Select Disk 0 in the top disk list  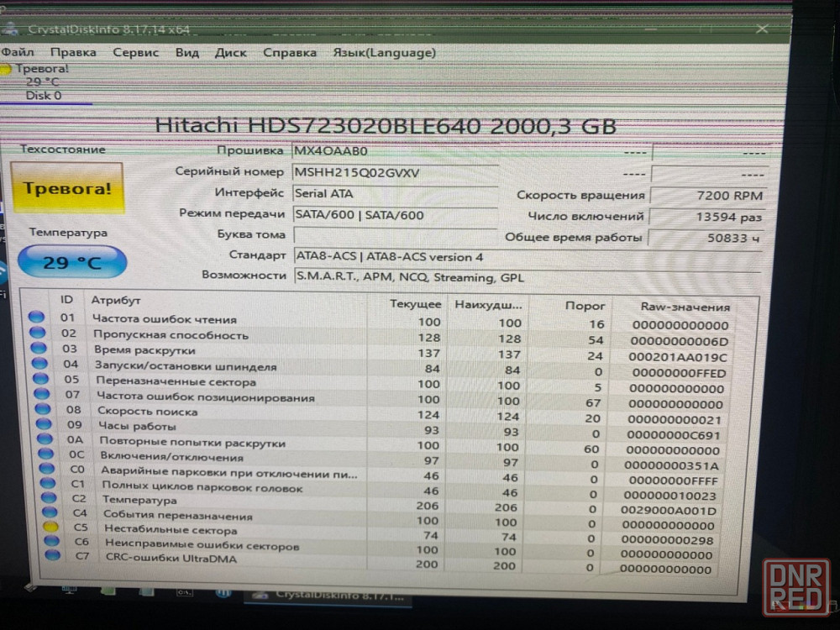[x=43, y=95]
